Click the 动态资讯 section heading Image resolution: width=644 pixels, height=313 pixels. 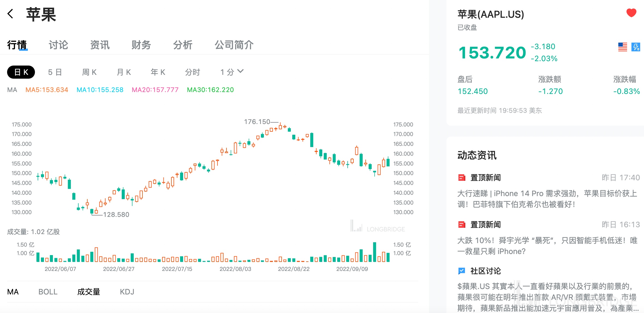click(477, 155)
